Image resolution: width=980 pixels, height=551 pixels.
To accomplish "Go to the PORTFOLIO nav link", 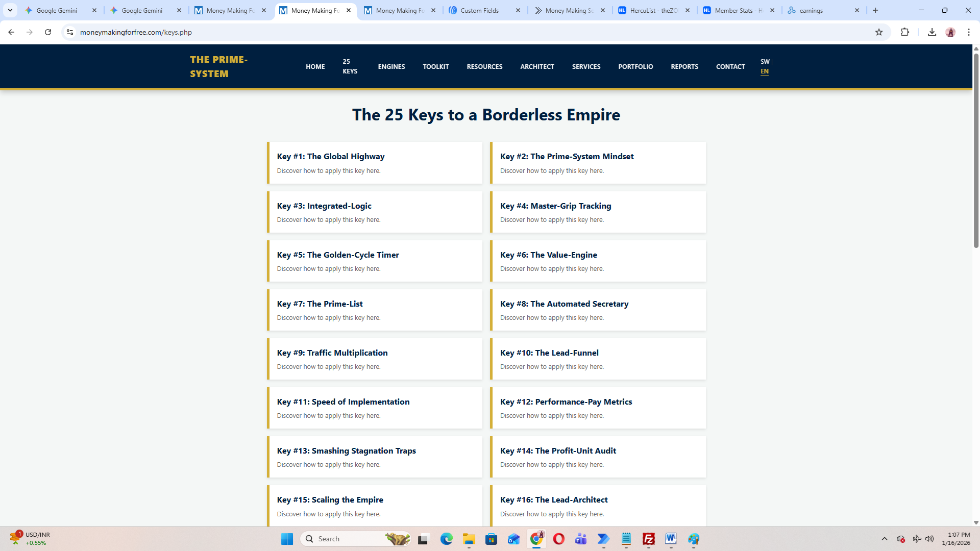I will pyautogui.click(x=635, y=67).
